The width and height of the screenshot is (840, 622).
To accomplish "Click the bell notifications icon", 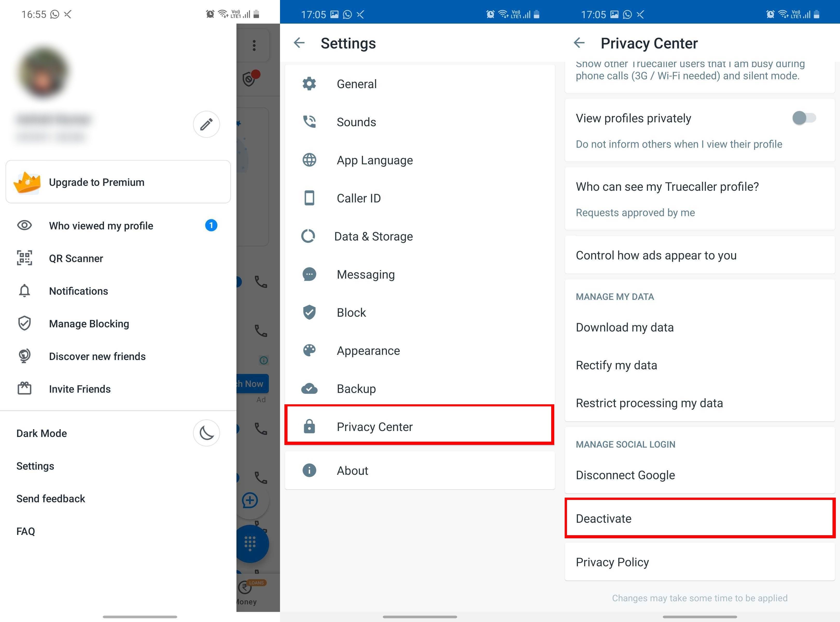I will click(x=24, y=291).
